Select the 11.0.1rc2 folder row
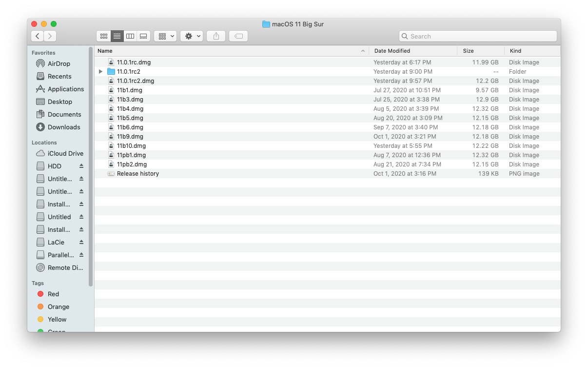 click(x=328, y=72)
